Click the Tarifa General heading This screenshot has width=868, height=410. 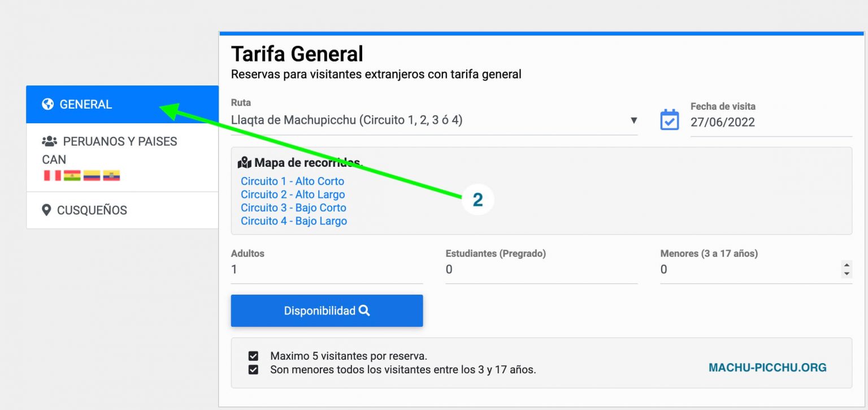coord(297,54)
